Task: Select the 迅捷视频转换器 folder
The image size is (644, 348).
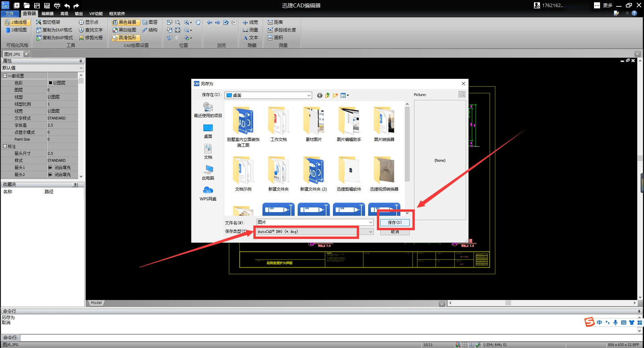Action: (x=384, y=173)
